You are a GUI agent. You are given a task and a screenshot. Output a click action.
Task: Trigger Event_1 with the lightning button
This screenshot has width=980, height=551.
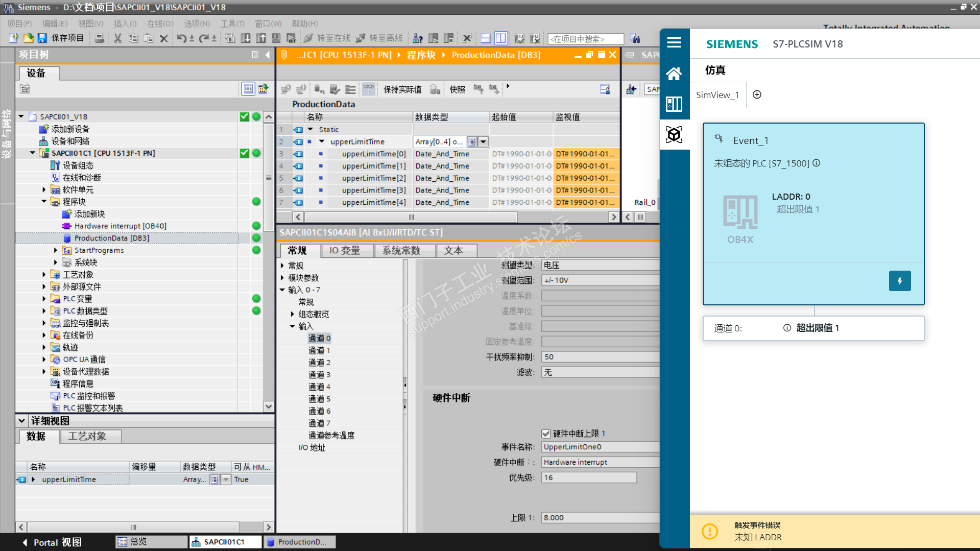tap(900, 281)
